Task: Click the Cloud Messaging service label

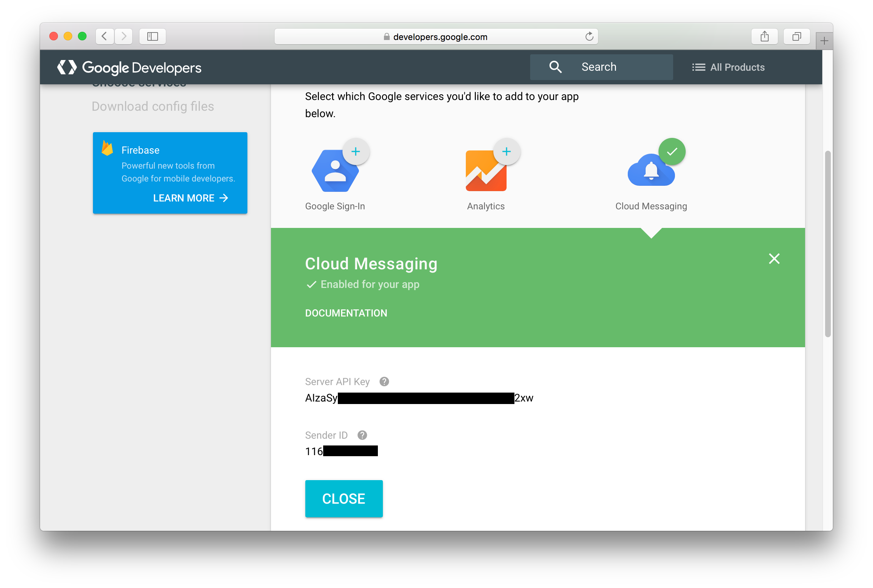Action: click(x=651, y=206)
